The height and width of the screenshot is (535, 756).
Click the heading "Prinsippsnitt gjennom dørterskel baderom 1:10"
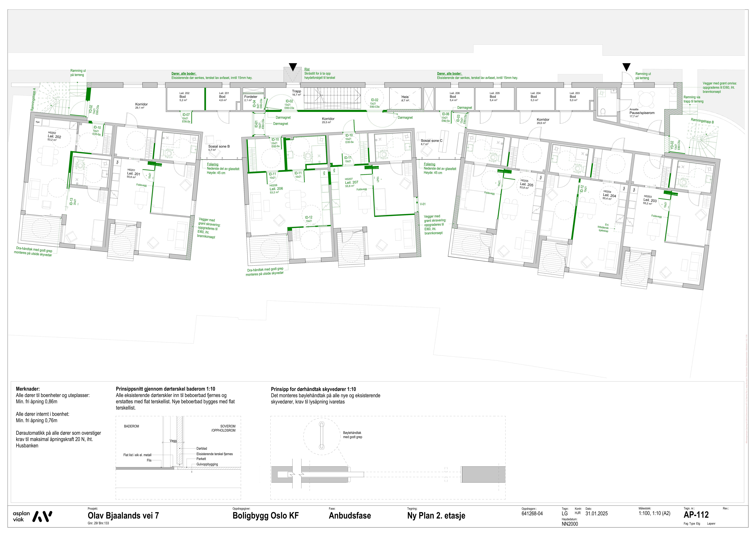click(165, 389)
